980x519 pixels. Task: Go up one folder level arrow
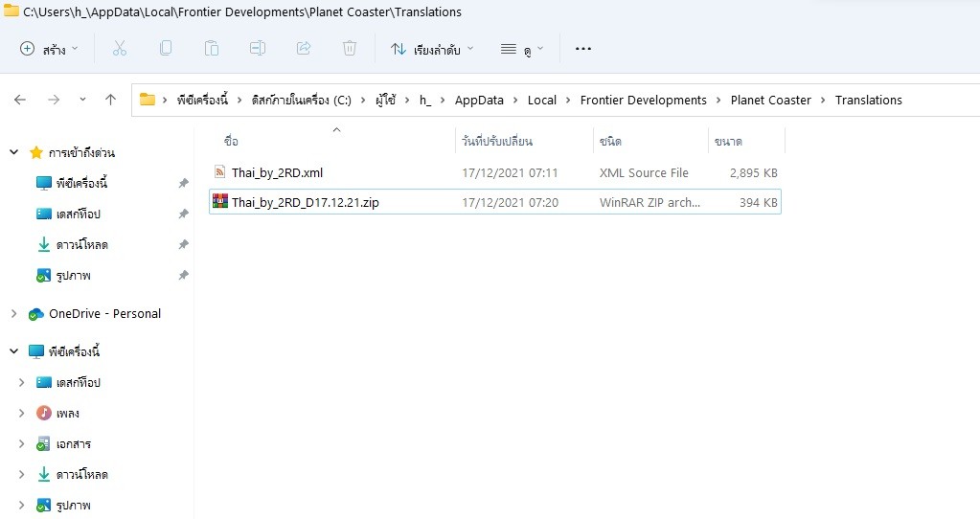tap(110, 100)
